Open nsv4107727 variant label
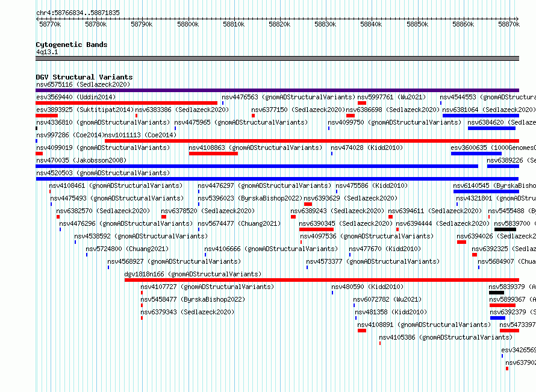Viewport: 536px width, 392px height. click(x=207, y=287)
